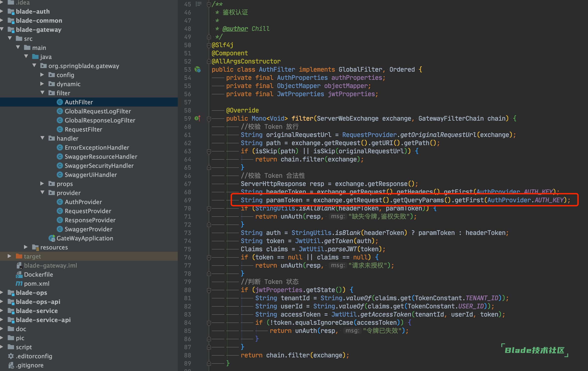
Task: Expand the target folder
Action: [x=9, y=256]
